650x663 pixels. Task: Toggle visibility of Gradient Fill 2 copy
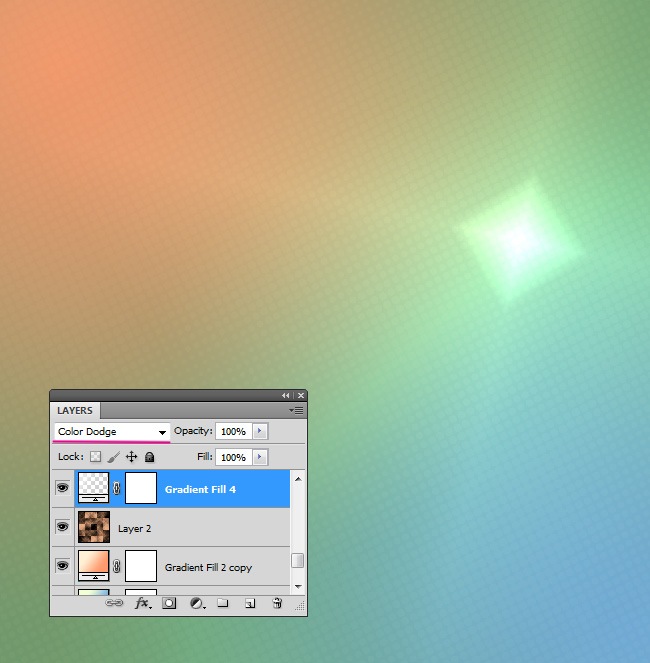62,566
